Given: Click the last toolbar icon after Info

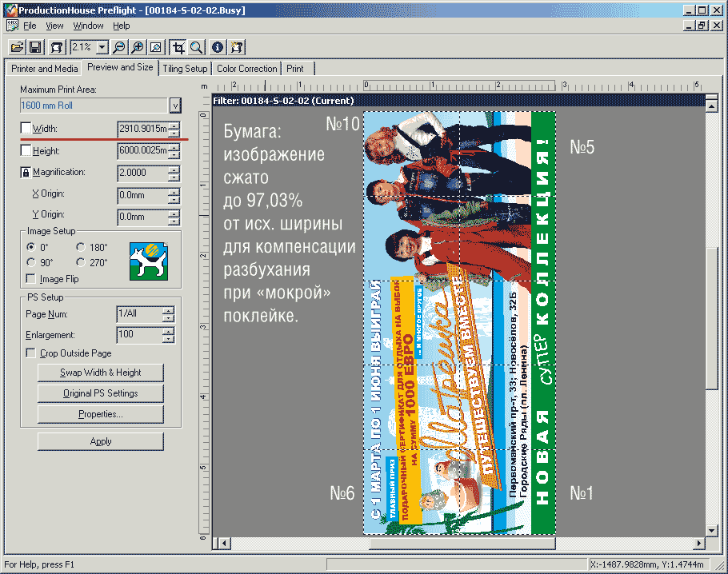Looking at the screenshot, I should pyautogui.click(x=237, y=47).
